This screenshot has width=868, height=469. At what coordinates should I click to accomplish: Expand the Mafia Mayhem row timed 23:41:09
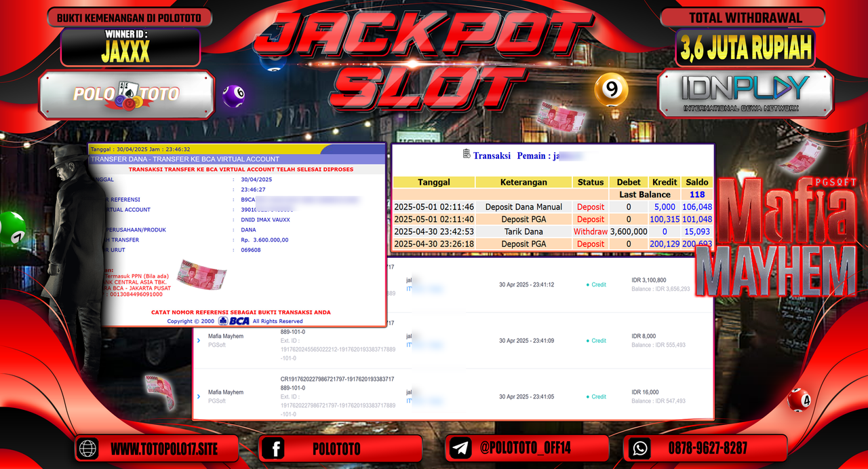click(x=198, y=341)
